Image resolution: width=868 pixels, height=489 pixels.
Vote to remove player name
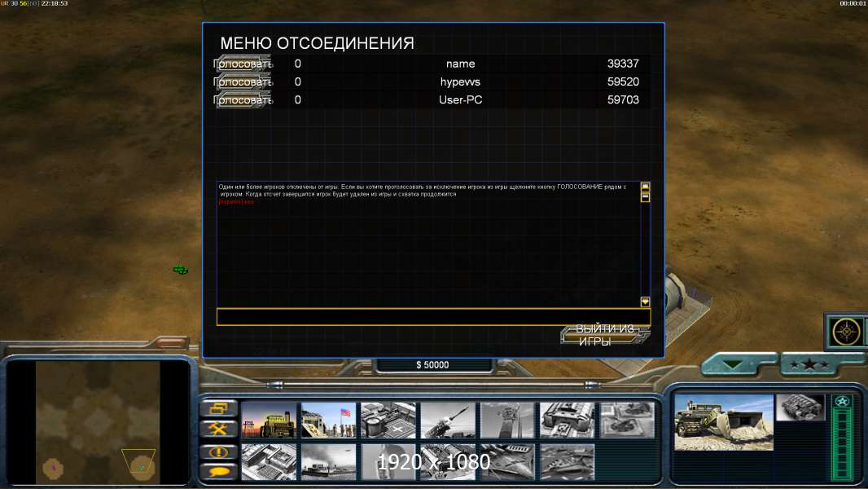[x=243, y=64]
